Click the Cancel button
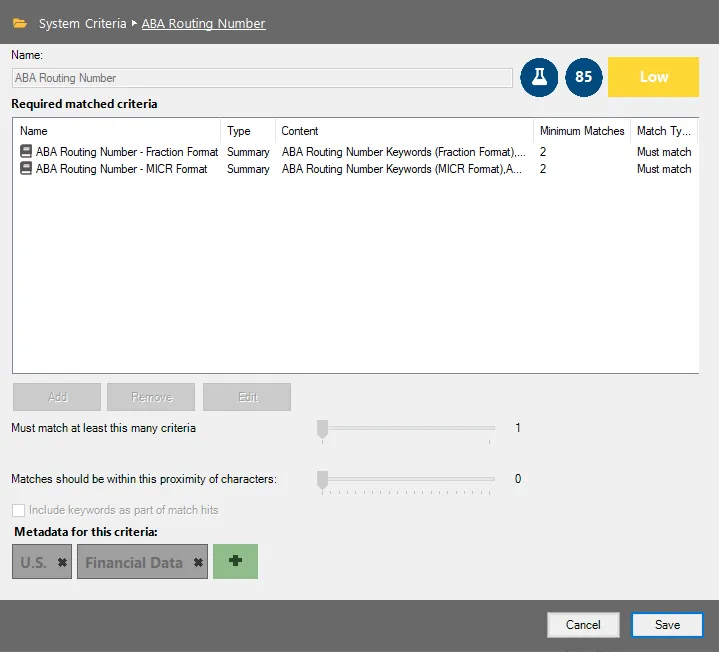 click(583, 624)
